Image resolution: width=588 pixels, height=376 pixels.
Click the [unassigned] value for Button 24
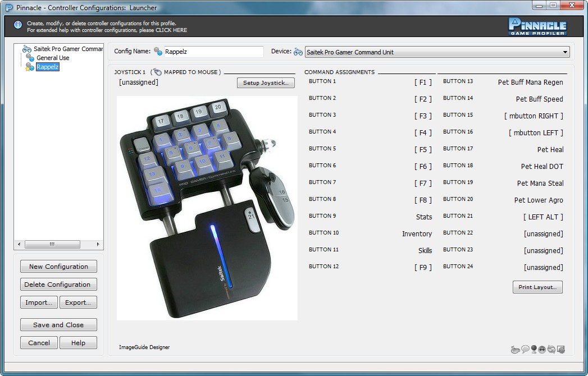pyautogui.click(x=544, y=268)
